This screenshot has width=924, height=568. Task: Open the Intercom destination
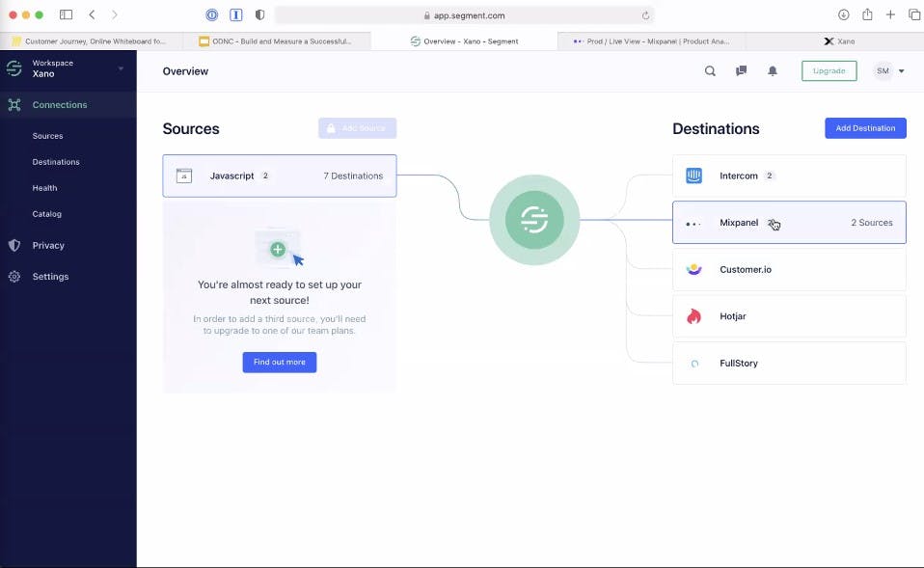point(789,176)
